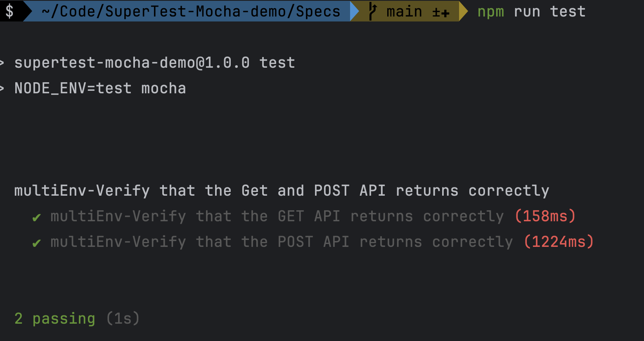
Task: Click the angle bracket before NODE_ENV=test
Action: (x=2, y=88)
